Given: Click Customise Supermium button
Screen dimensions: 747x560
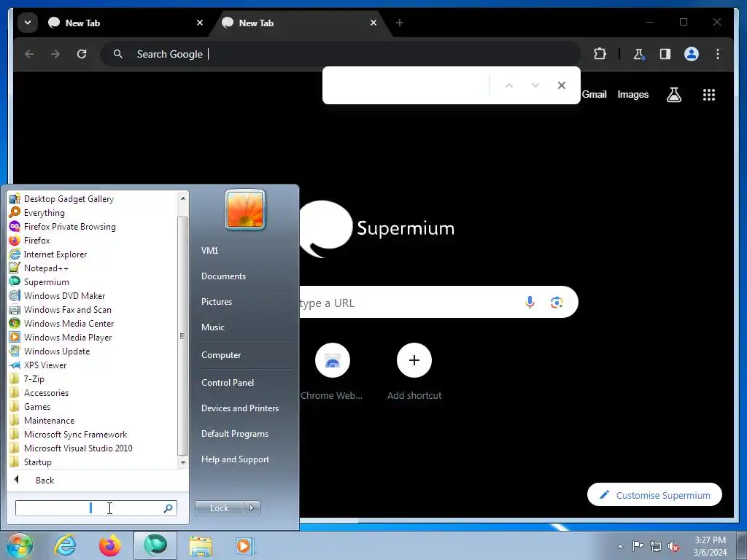Looking at the screenshot, I should (654, 495).
